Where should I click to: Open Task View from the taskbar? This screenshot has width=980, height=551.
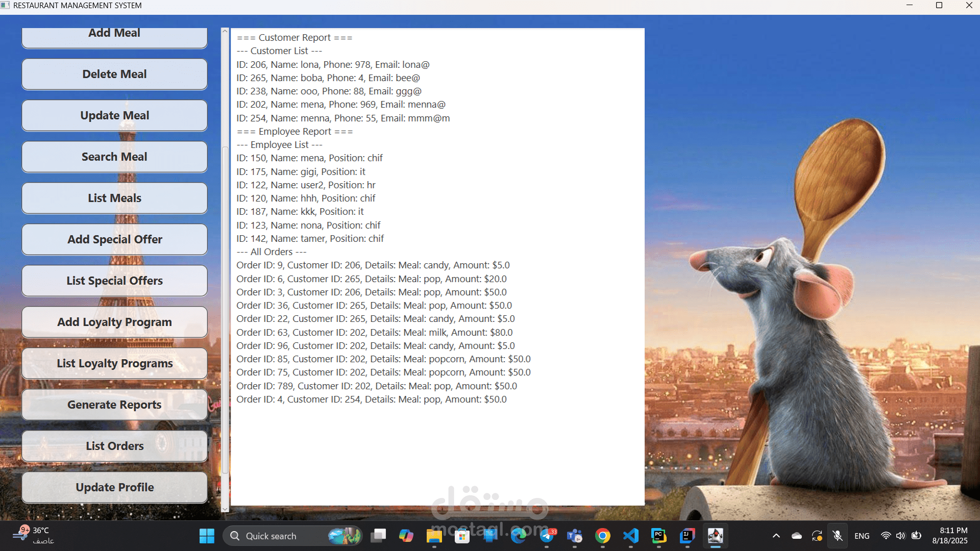(378, 536)
